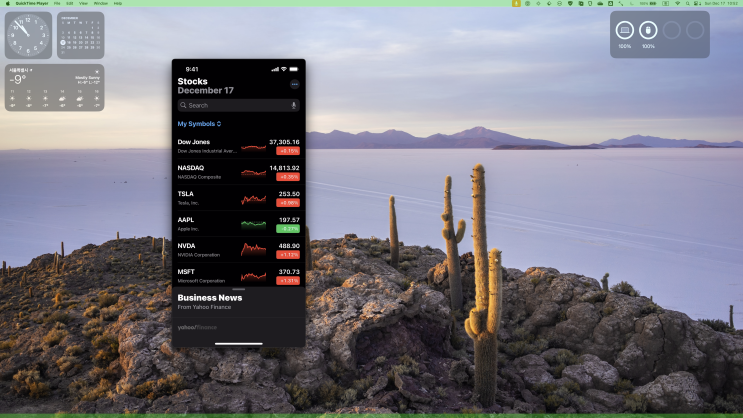Screen dimensions: 743x418
Task: Click the Dow Jones price 37,305.16
Action: click(x=284, y=142)
